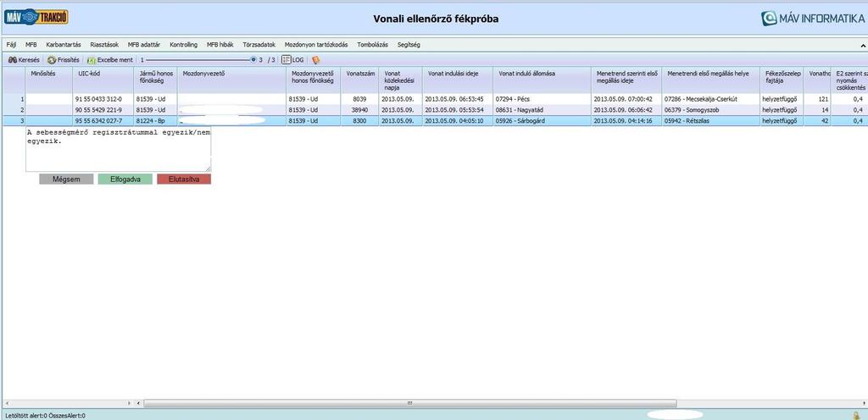Click row number 2 cell
Viewport: 868px width, 420px height.
point(14,110)
